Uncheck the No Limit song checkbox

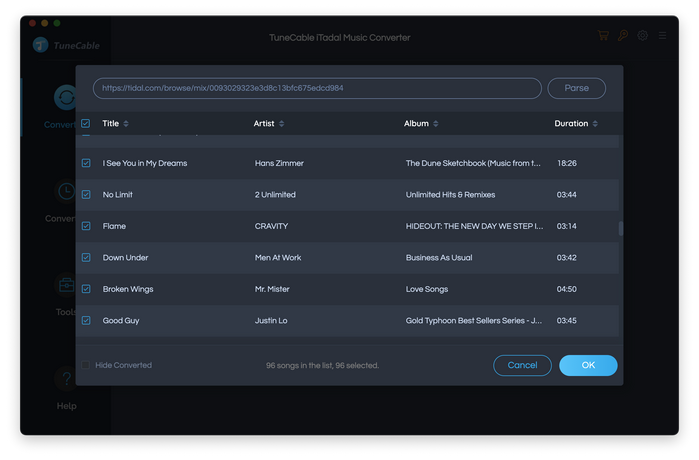tap(86, 195)
